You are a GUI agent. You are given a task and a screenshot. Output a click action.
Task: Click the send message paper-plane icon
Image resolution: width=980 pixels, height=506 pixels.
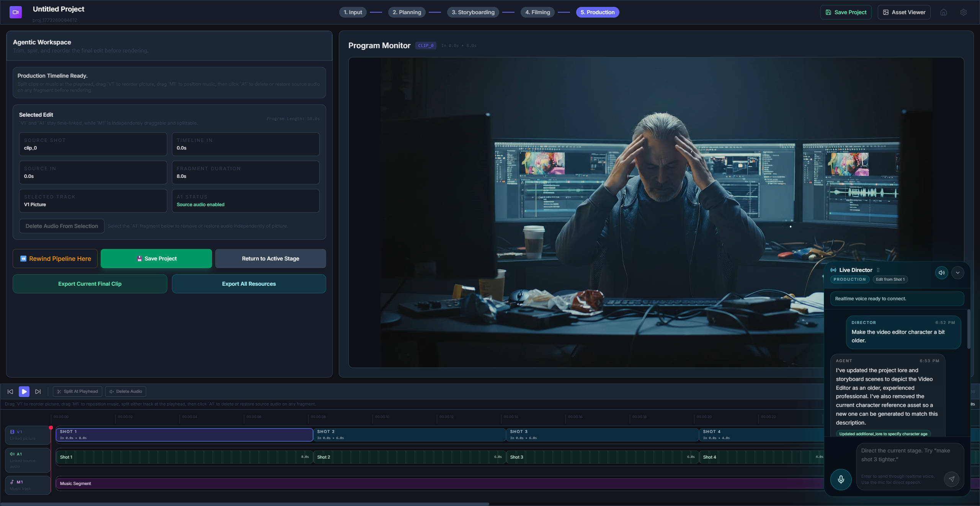click(951, 479)
